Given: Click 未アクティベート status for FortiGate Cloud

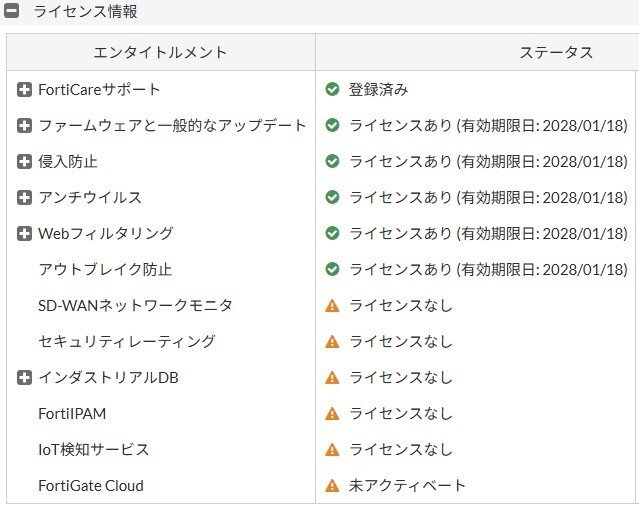Looking at the screenshot, I should (x=407, y=486).
